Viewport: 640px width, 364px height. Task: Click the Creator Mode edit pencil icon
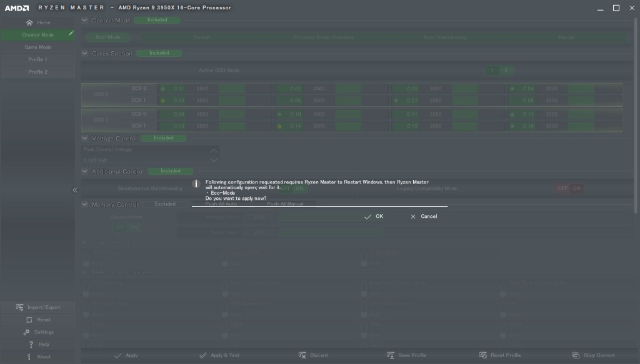coord(71,34)
